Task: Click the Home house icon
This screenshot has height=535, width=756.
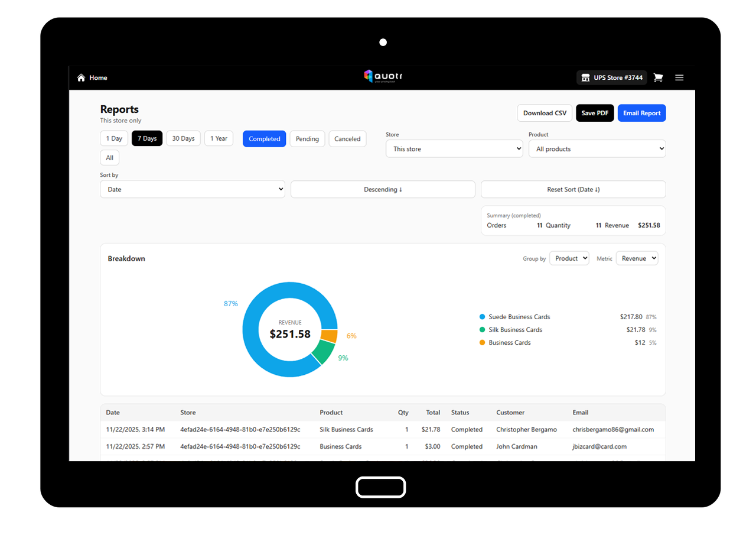Action: pyautogui.click(x=82, y=78)
